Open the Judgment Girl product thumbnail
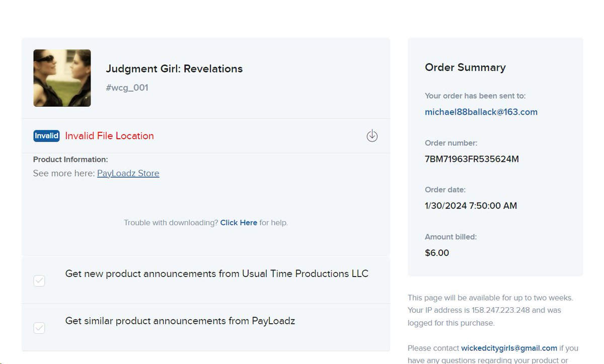The width and height of the screenshot is (604, 364). (62, 78)
